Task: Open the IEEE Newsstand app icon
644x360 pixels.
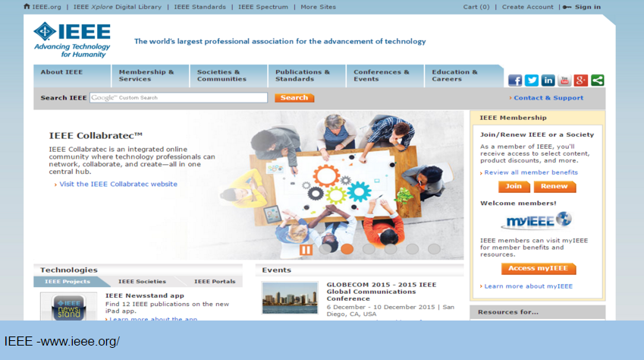Action: (68, 307)
